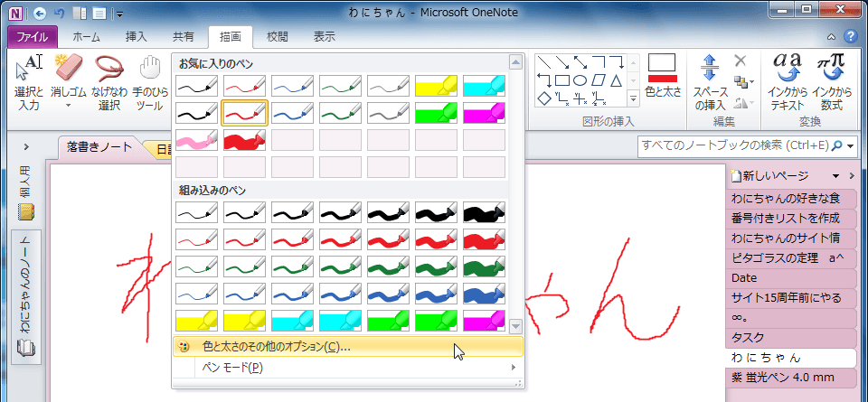Select the thin green favorite pen

[341, 86]
